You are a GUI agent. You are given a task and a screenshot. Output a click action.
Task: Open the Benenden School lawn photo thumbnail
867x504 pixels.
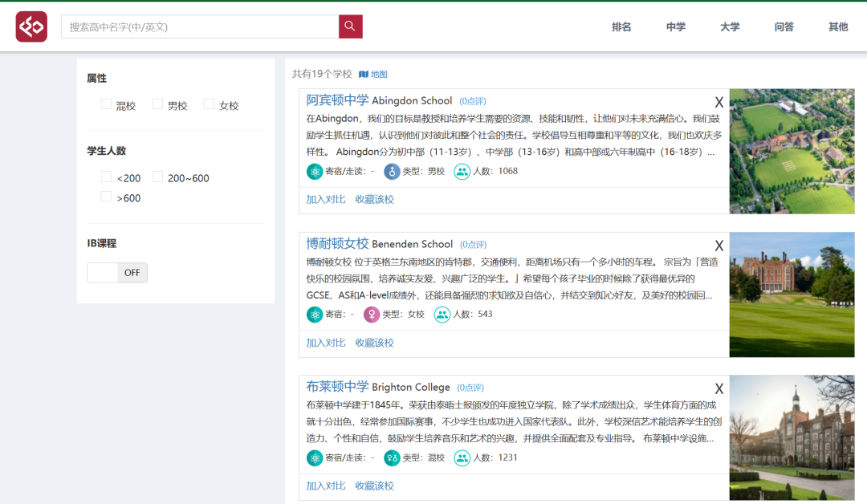792,295
